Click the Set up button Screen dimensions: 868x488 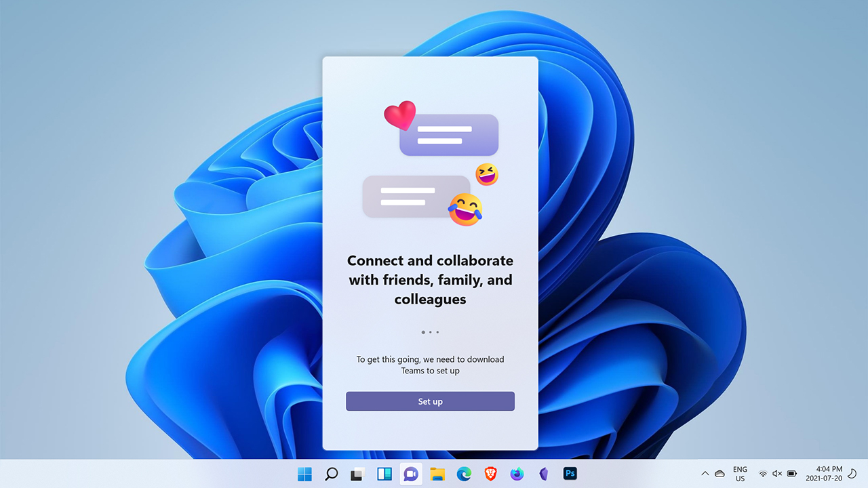pyautogui.click(x=430, y=401)
